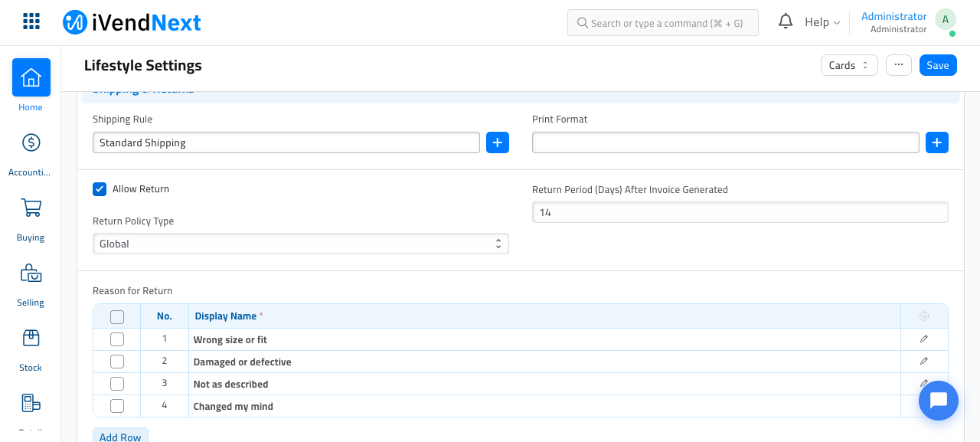Open the Home sidebar icon
Screen dimensions: 980x442
click(31, 77)
